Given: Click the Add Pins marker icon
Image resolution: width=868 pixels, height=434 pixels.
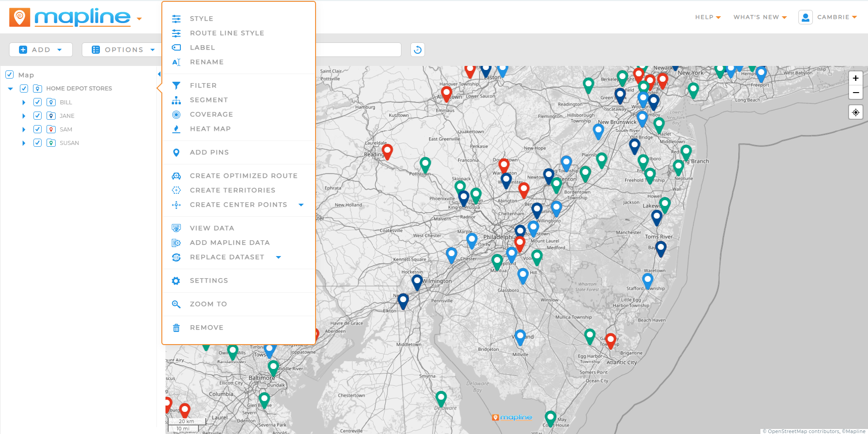Looking at the screenshot, I should point(176,152).
